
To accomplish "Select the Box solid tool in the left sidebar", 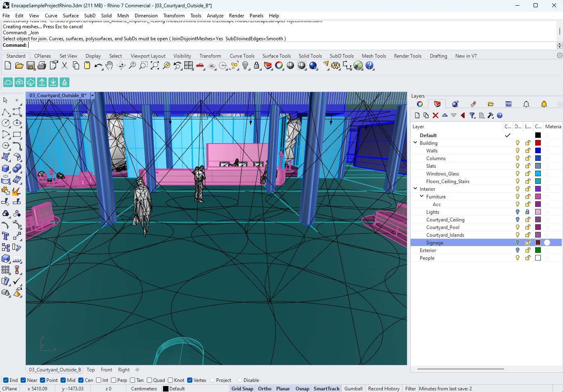I will (x=6, y=168).
